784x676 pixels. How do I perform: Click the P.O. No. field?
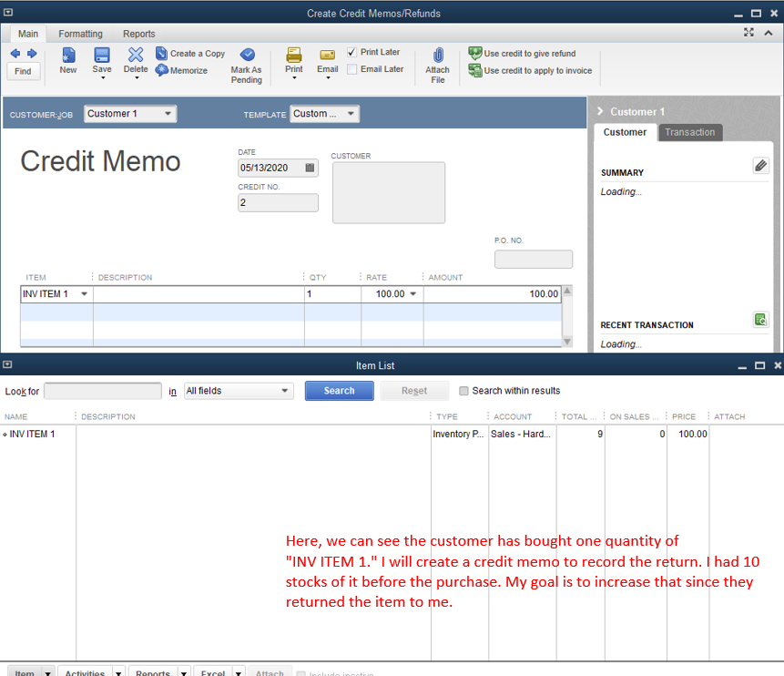pos(534,259)
